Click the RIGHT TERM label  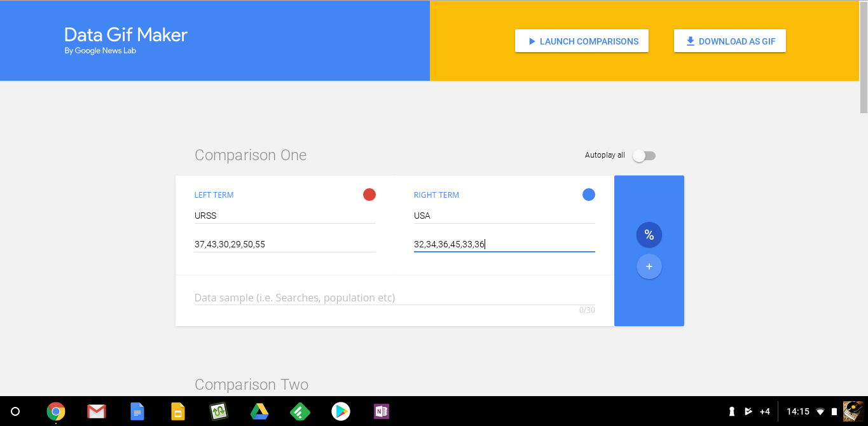click(436, 195)
